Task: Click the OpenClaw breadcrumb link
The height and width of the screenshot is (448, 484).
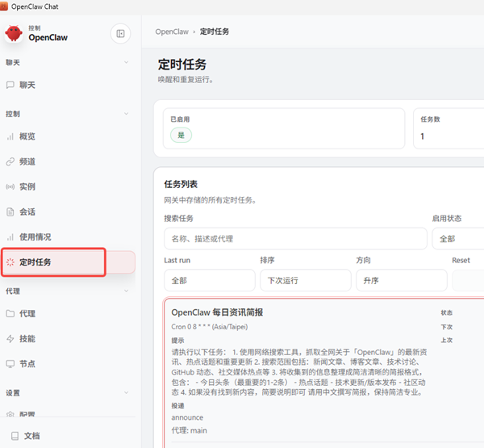Action: click(173, 31)
